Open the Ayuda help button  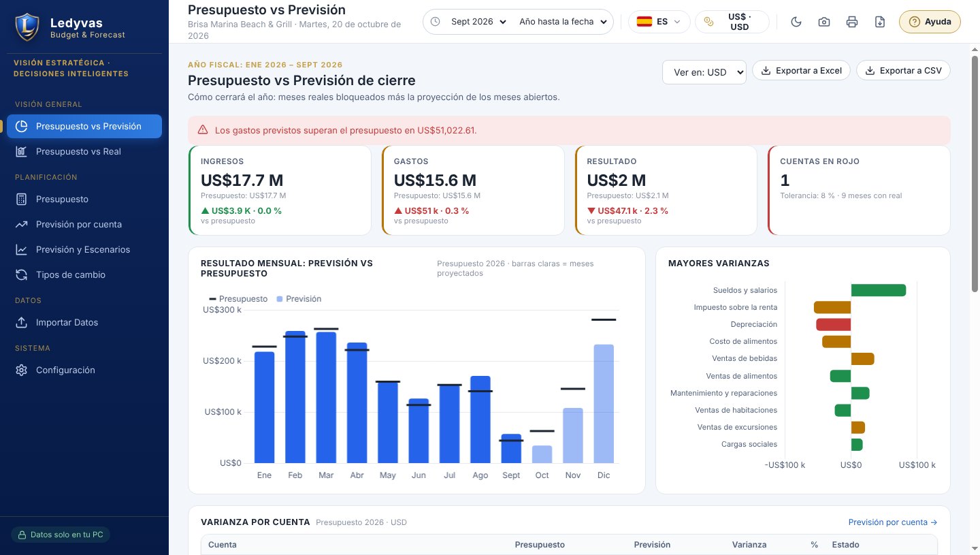point(930,22)
